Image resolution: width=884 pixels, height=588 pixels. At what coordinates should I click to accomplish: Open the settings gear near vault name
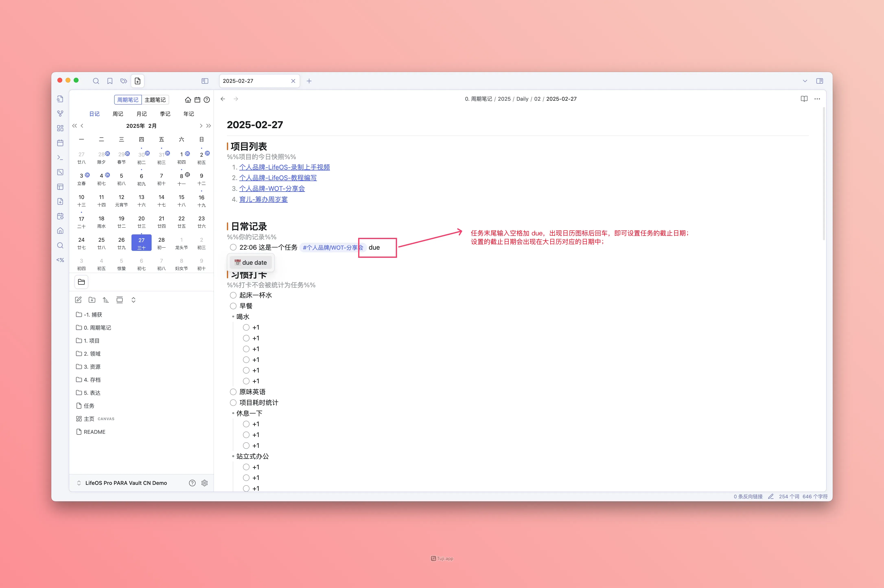(x=204, y=483)
